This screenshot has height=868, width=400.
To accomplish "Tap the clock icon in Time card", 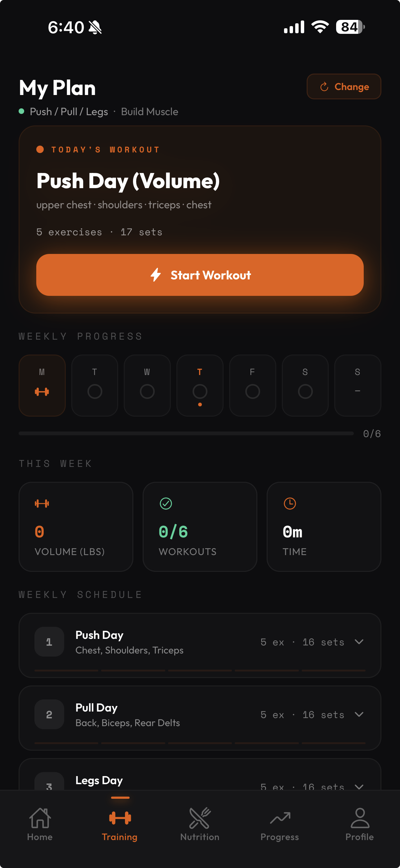I will click(290, 504).
